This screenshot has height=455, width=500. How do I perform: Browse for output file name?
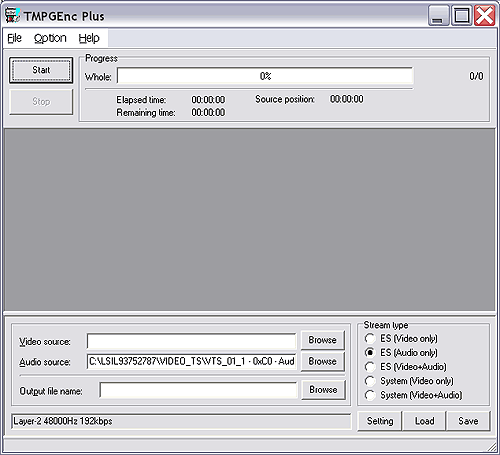click(323, 390)
